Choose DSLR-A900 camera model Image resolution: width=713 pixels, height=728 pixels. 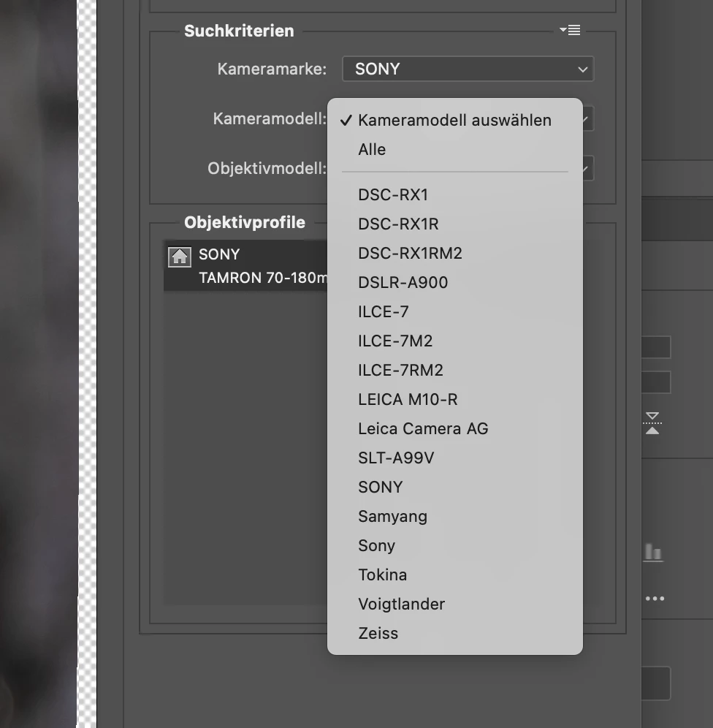click(x=454, y=282)
